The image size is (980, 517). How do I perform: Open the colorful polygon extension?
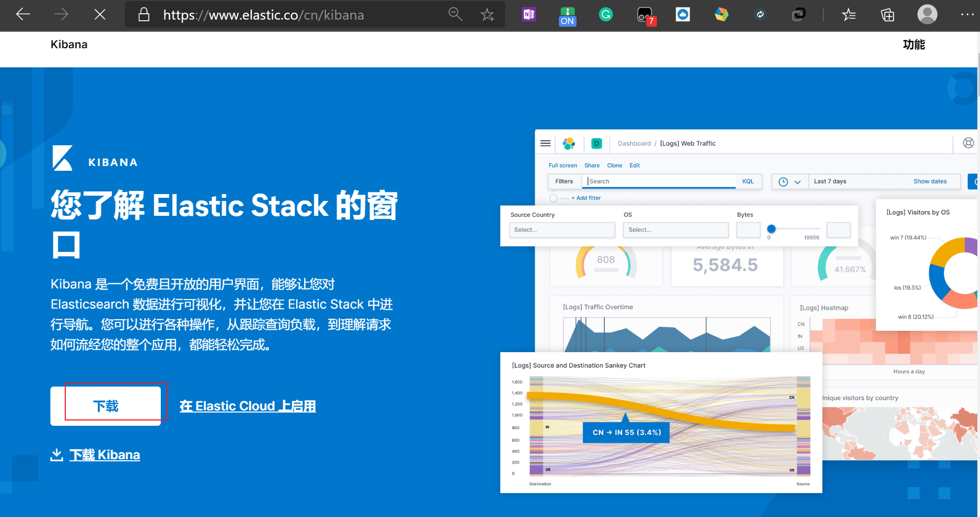click(722, 14)
